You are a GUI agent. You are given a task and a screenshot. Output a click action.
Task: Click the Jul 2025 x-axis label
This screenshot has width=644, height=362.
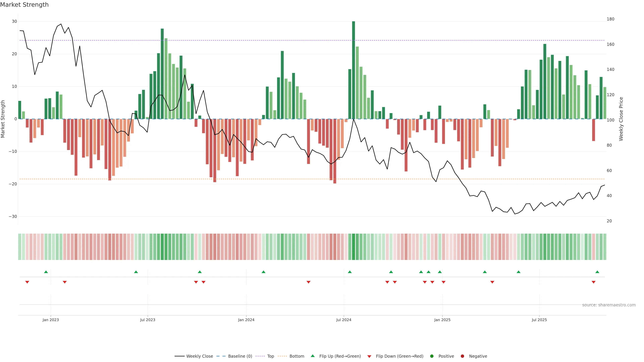(x=539, y=320)
